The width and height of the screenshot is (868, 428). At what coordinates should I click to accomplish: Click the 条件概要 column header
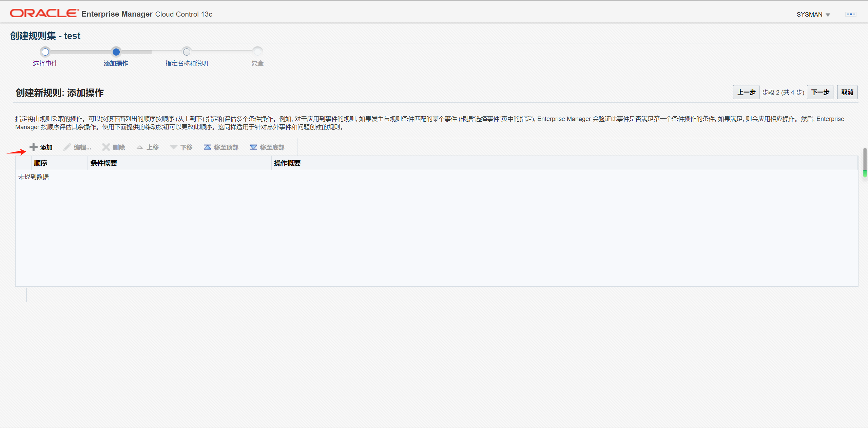click(103, 163)
